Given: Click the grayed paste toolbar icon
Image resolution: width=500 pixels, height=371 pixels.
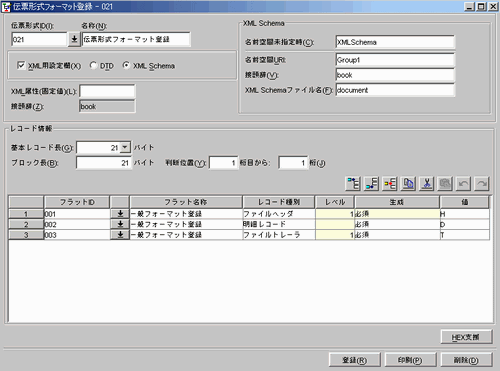Looking at the screenshot, I should pyautogui.click(x=445, y=184).
